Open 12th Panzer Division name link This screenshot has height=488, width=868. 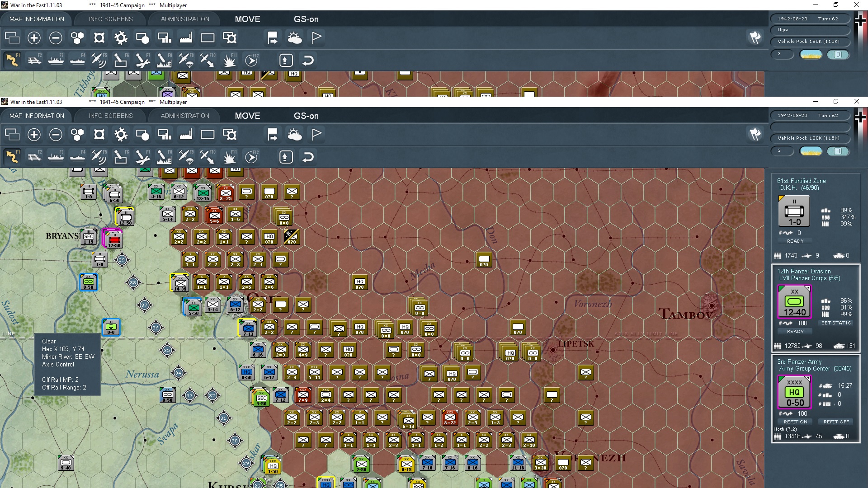tap(804, 271)
